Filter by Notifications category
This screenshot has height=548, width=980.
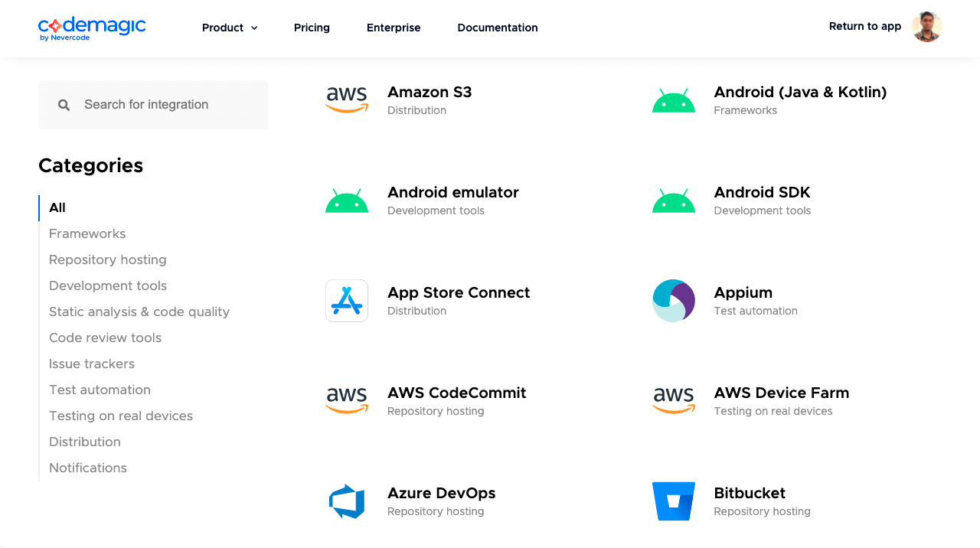[x=88, y=468]
